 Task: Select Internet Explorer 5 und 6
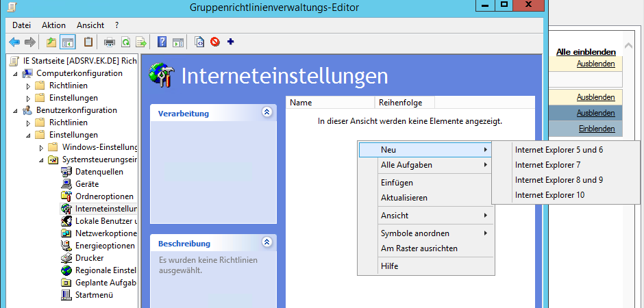click(566, 150)
